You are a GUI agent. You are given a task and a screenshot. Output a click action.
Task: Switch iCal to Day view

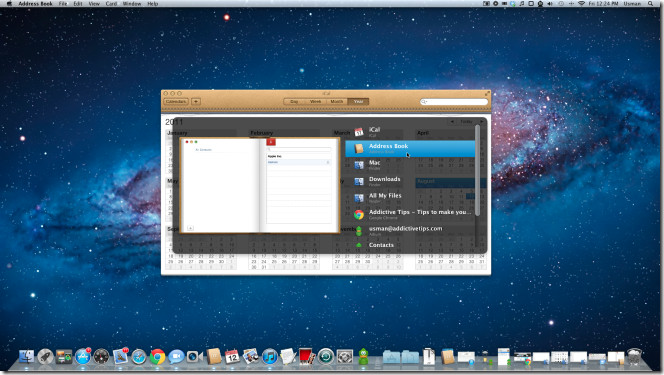click(x=294, y=102)
